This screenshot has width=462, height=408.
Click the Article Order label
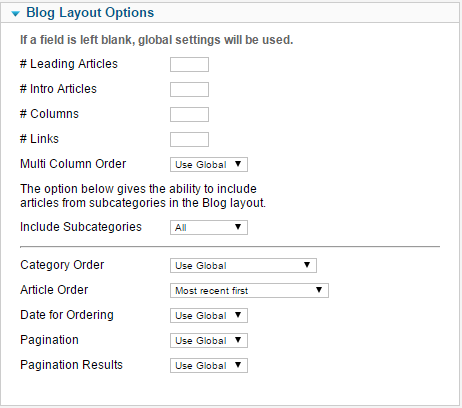pyautogui.click(x=54, y=290)
